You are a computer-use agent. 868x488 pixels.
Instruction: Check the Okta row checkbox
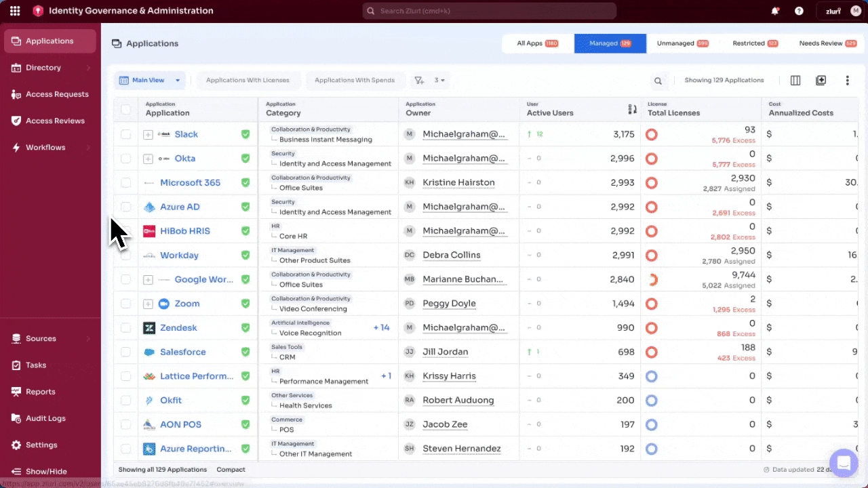[125, 159]
